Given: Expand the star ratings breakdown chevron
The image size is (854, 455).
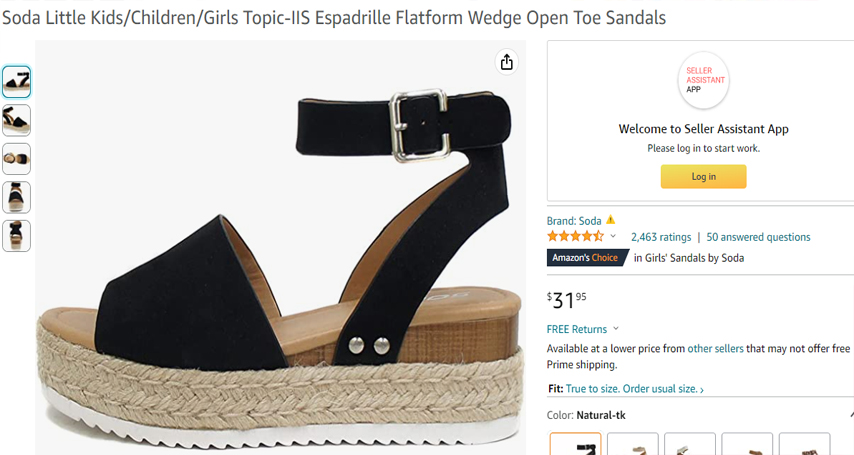Looking at the screenshot, I should click(x=613, y=237).
